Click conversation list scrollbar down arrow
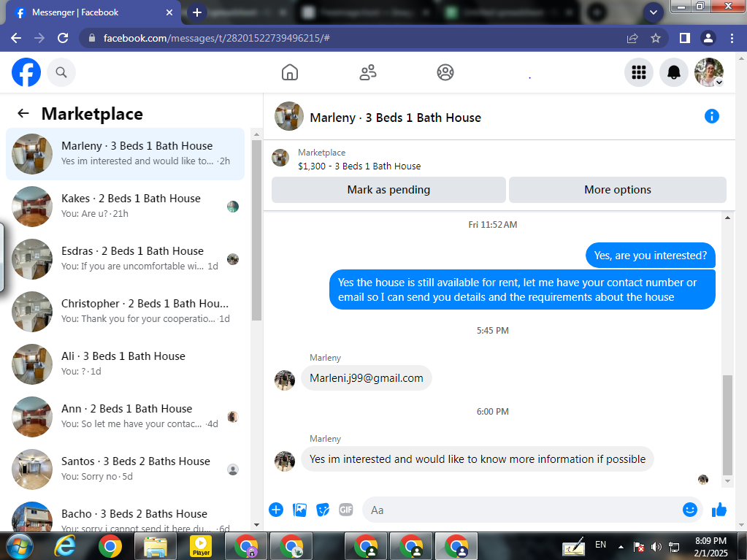The width and height of the screenshot is (747, 560). [x=257, y=525]
